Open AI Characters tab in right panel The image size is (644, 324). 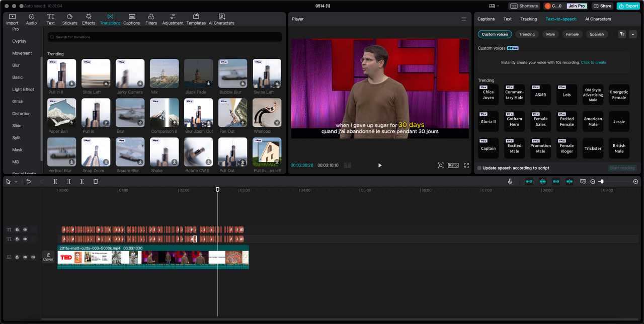(598, 19)
